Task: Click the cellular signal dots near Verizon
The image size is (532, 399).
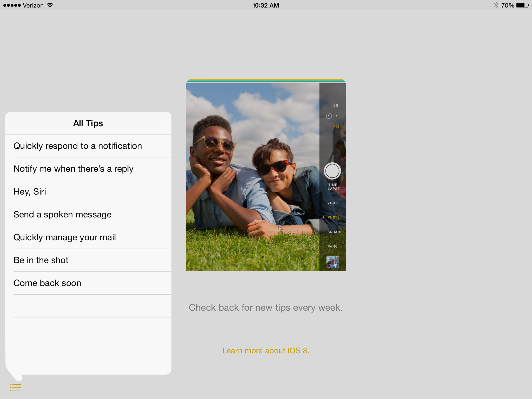Action: (x=12, y=5)
